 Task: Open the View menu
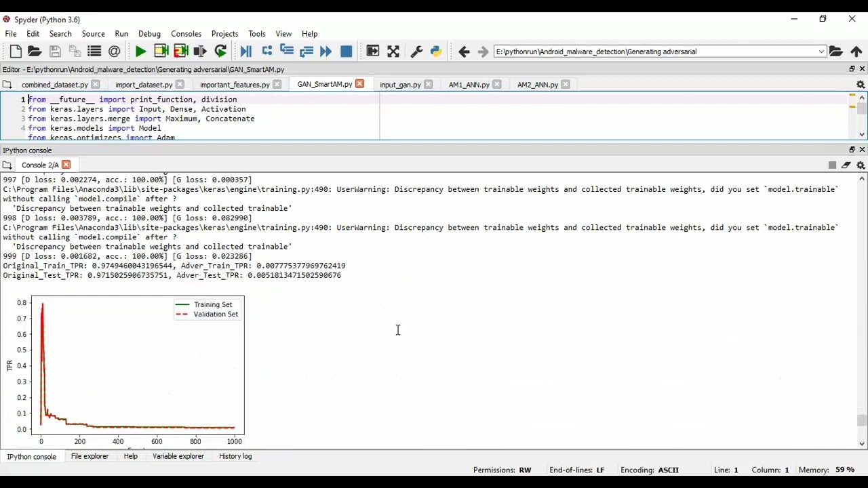283,33
